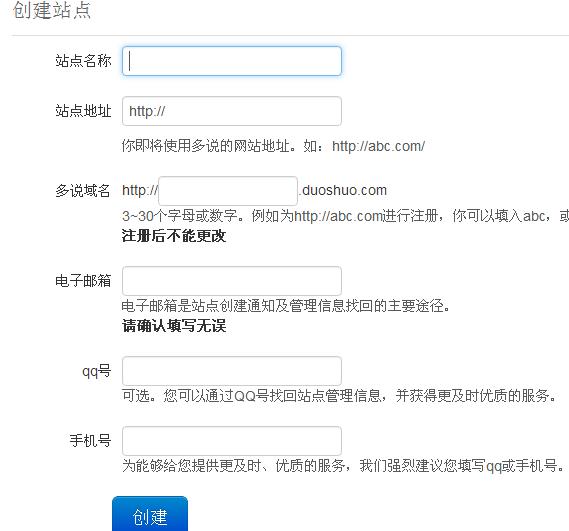Click the 创建站点 page heading

pos(52,10)
